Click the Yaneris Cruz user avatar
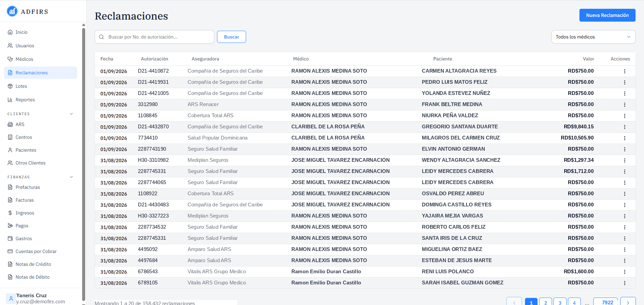Screen dimensions: 644x305 click(x=11, y=299)
